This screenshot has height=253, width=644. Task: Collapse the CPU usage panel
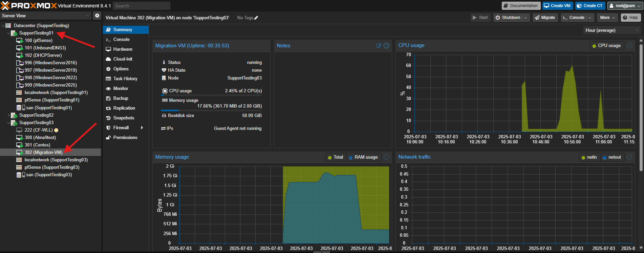pyautogui.click(x=629, y=45)
